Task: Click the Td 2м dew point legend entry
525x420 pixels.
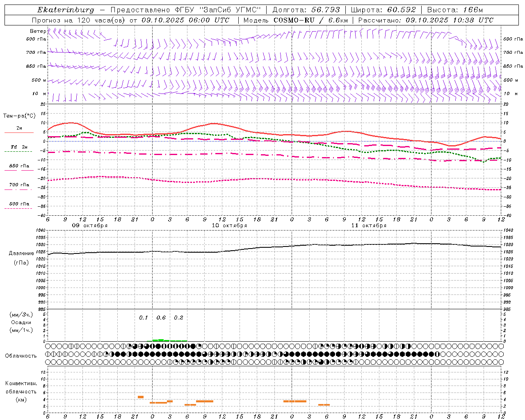Action: pyautogui.click(x=19, y=147)
